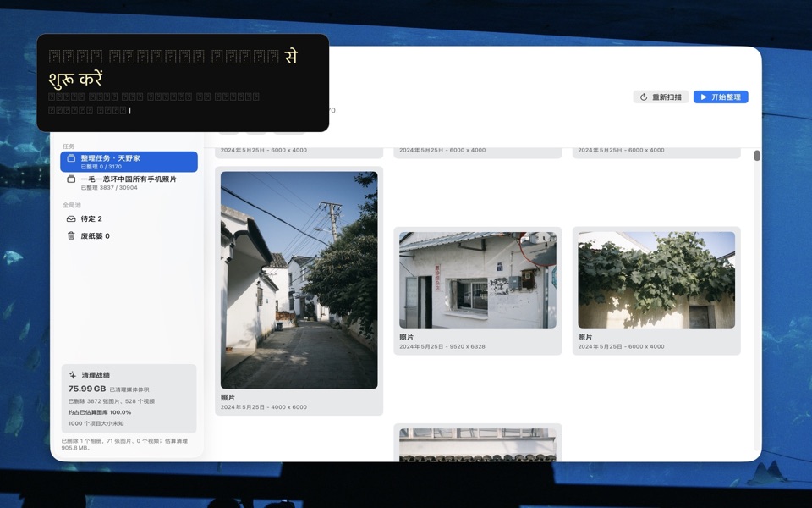This screenshot has width=812, height=508.
Task: Open the white house photo 9520 x 6328
Action: [x=477, y=280]
